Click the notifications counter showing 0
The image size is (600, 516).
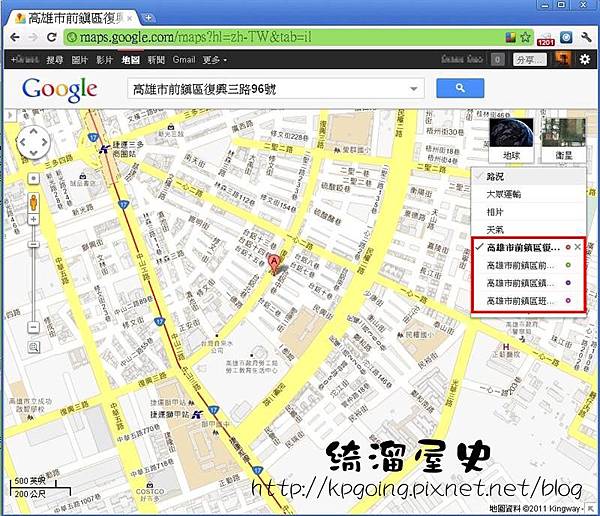(x=497, y=59)
